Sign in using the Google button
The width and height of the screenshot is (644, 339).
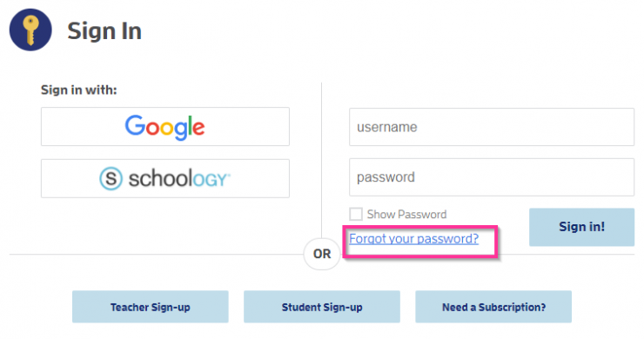pos(165,127)
